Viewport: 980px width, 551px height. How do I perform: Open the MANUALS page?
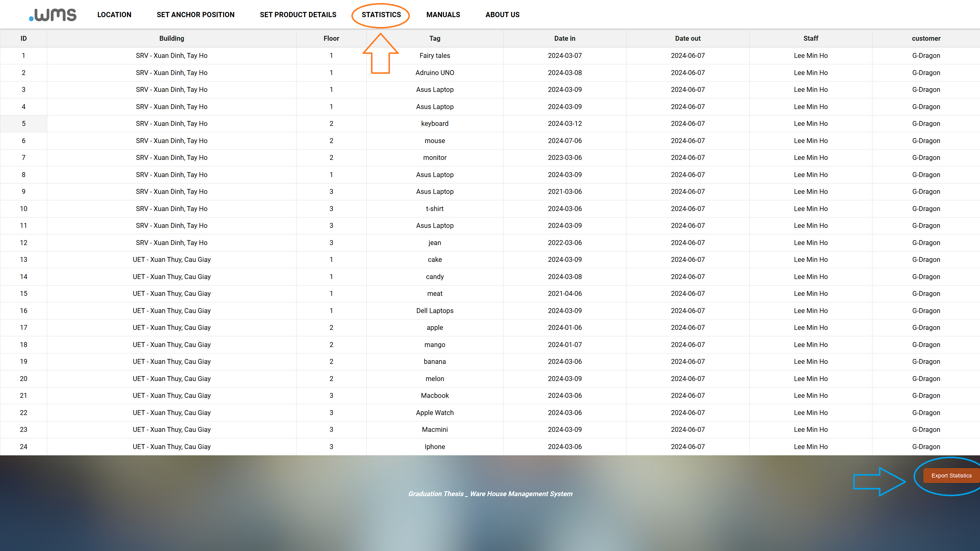(x=443, y=15)
